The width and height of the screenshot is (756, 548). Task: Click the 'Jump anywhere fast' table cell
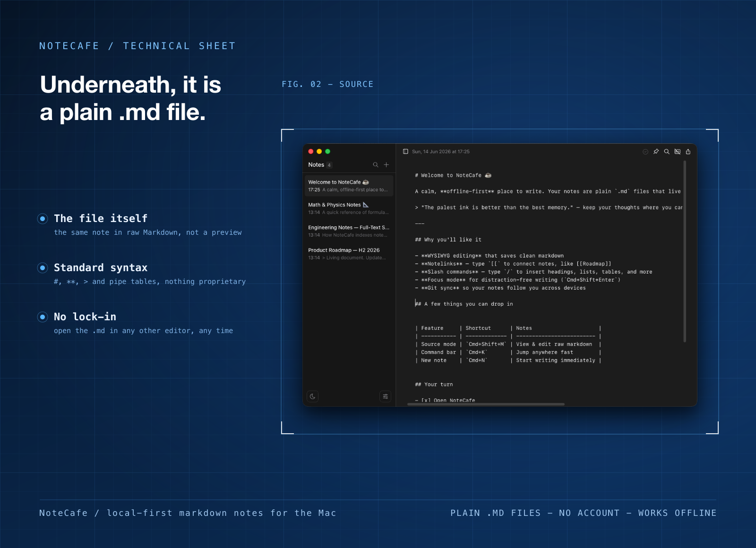pyautogui.click(x=544, y=352)
